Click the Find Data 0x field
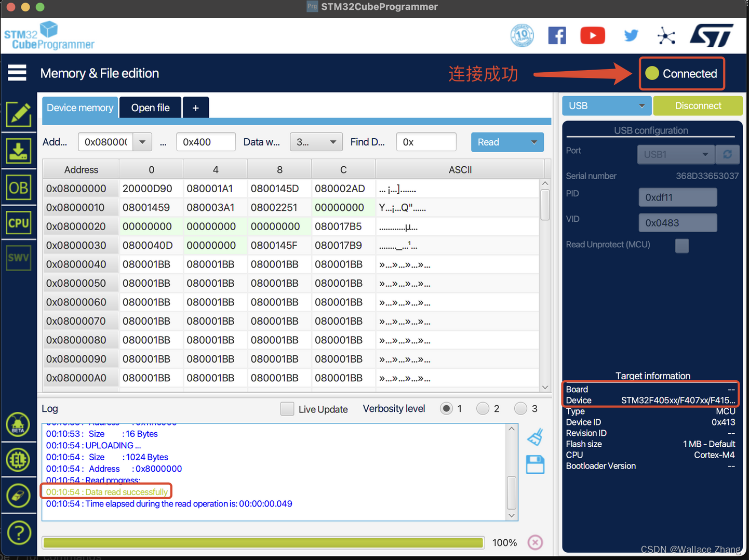 426,142
